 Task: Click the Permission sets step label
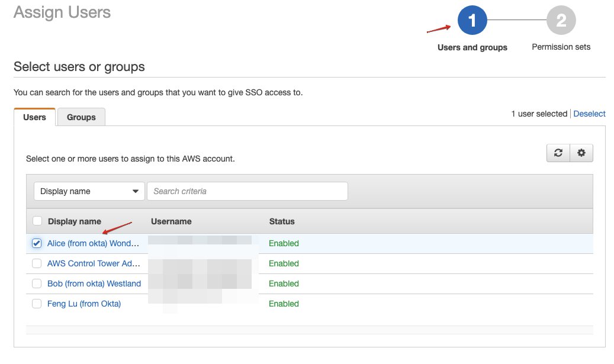point(561,47)
